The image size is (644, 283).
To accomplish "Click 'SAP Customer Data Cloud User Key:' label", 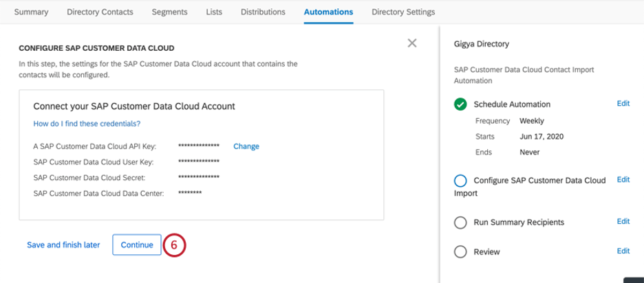I will click(94, 162).
